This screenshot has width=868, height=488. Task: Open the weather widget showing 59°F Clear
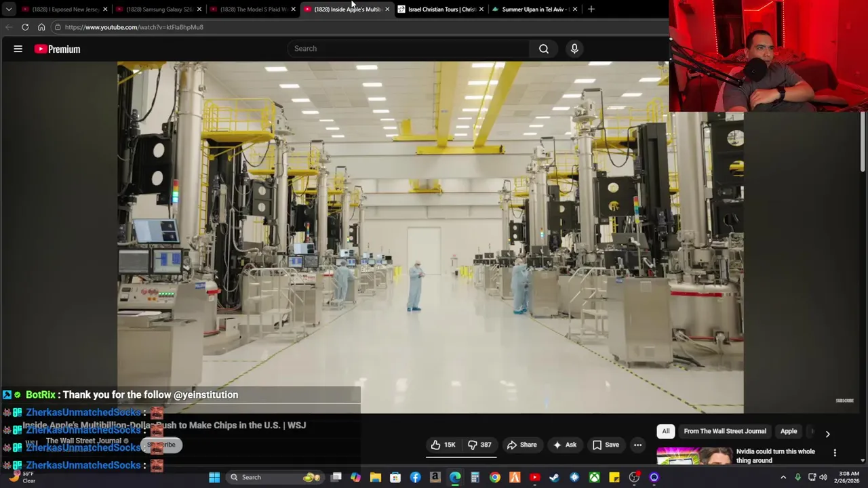20,477
